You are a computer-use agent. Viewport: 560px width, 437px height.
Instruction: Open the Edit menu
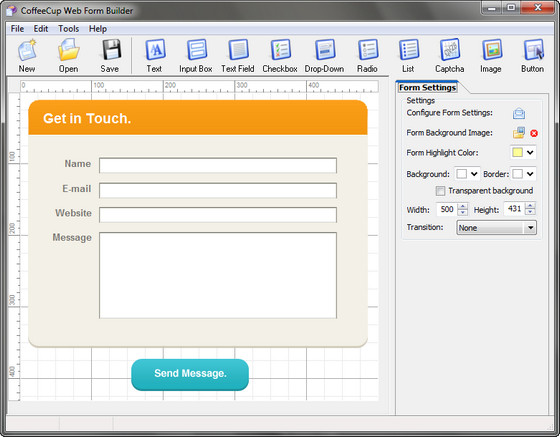[41, 29]
